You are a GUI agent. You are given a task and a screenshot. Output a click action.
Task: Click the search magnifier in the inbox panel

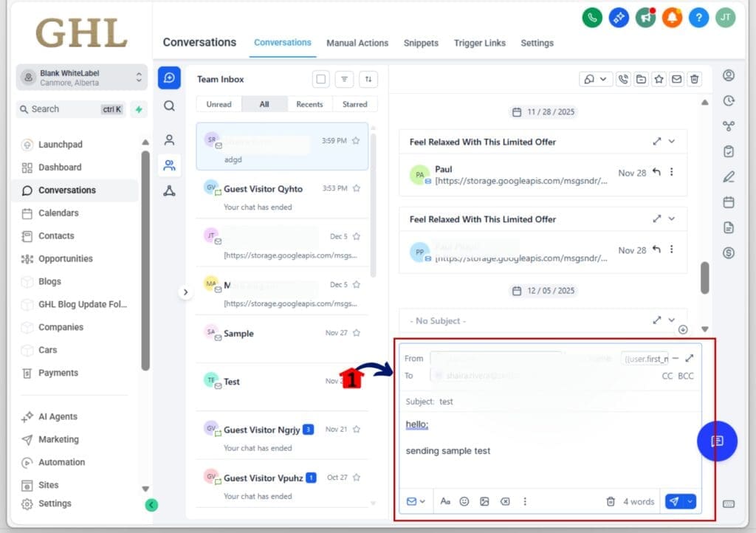tap(169, 106)
